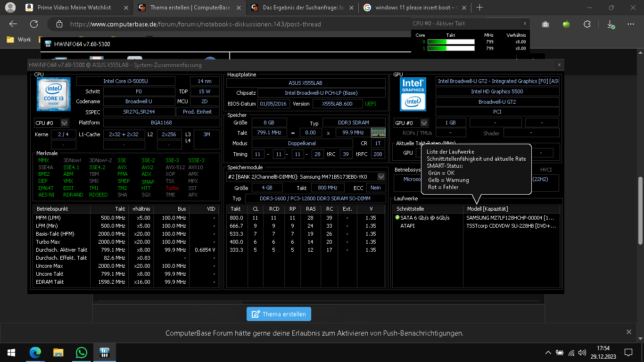Open the browser settings and more menu
644x362 pixels.
(631, 24)
